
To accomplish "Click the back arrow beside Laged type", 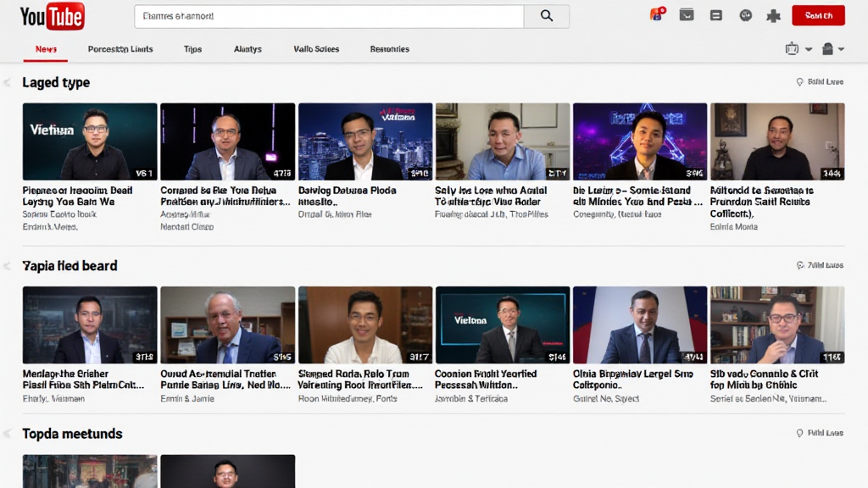I will click(x=7, y=82).
